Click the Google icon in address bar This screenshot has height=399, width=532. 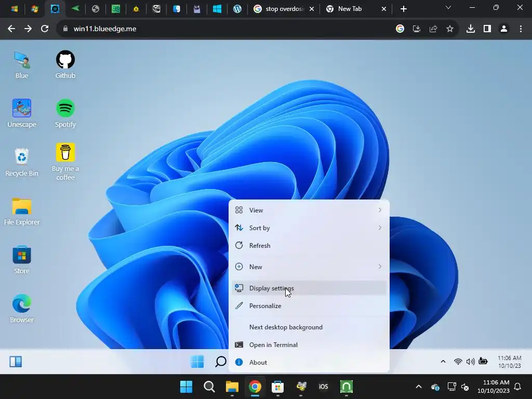coord(400,29)
